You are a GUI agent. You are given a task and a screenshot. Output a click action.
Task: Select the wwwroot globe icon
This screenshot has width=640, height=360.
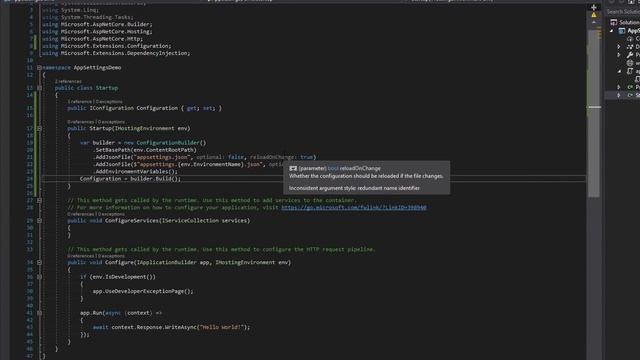point(630,63)
